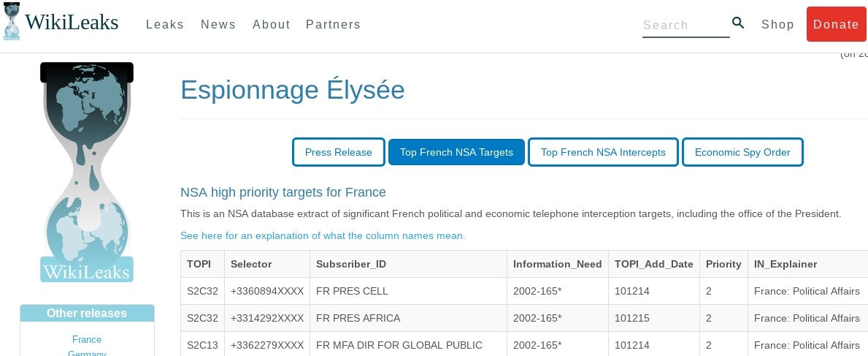
Task: Click the large WikiLeaks hourglass sidebar logo
Action: tap(87, 172)
